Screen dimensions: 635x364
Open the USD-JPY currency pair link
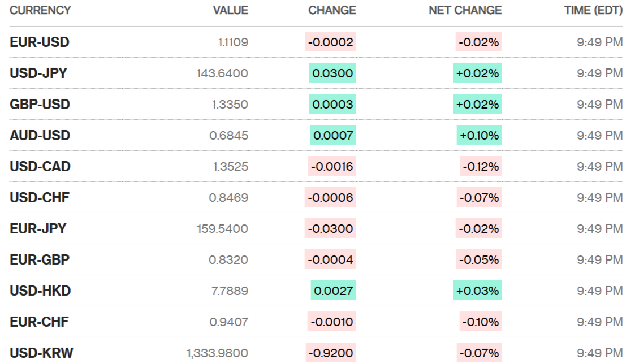pos(38,73)
